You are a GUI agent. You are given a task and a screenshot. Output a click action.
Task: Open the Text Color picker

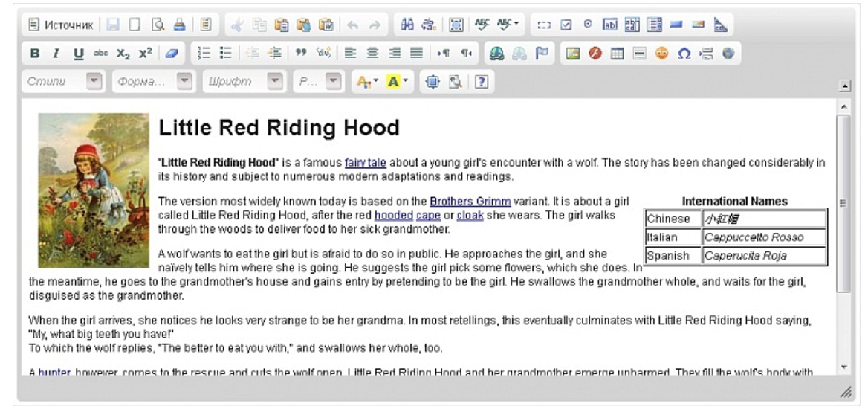pyautogui.click(x=367, y=82)
